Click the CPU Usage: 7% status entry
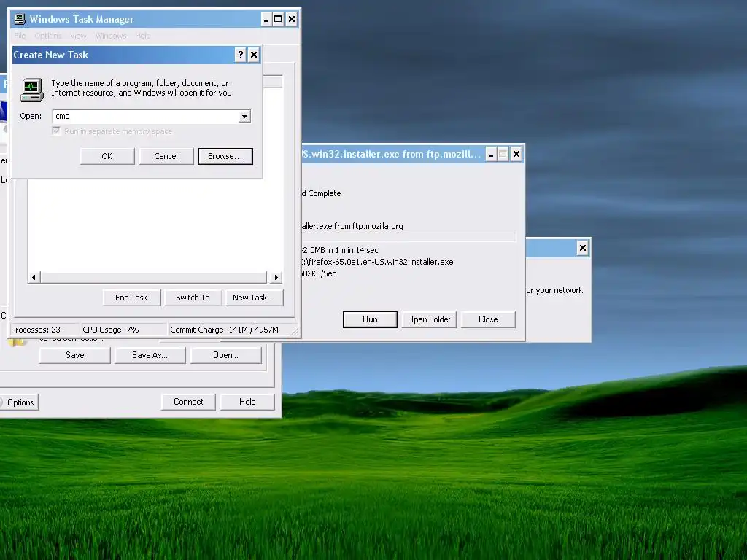The width and height of the screenshot is (747, 560). tap(123, 330)
